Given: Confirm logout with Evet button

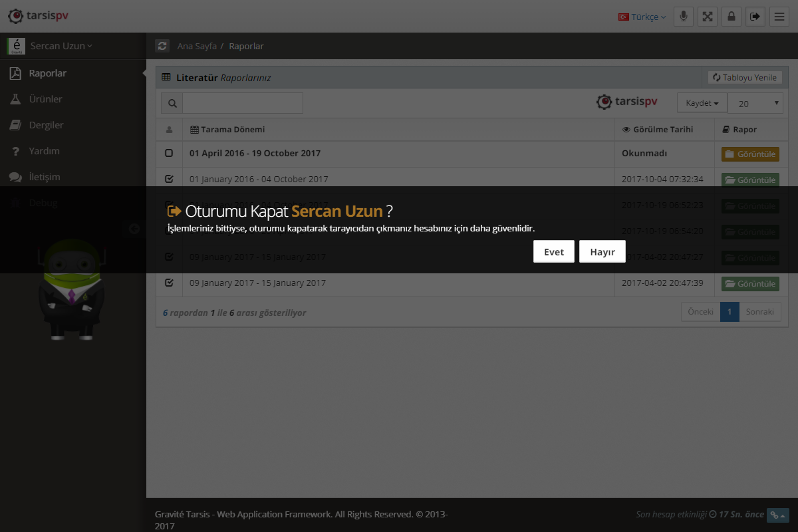Looking at the screenshot, I should [x=553, y=251].
